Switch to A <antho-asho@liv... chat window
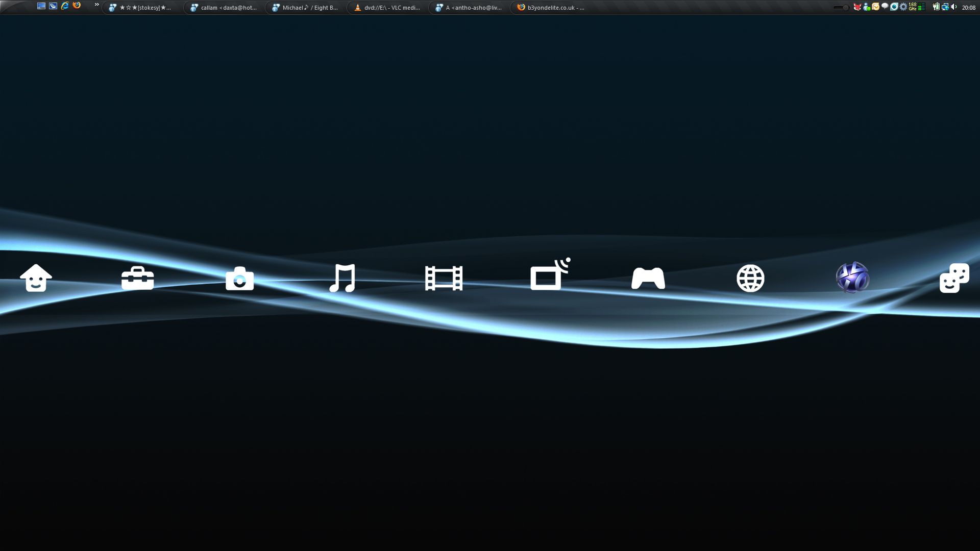The height and width of the screenshot is (551, 980). pos(468,8)
